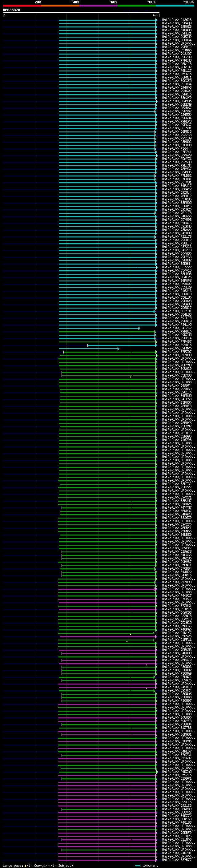Image resolution: width=197 pixels, height=868 pixels.
Task: Open hit UniRef100_A7PEH8
Action: (177, 61)
